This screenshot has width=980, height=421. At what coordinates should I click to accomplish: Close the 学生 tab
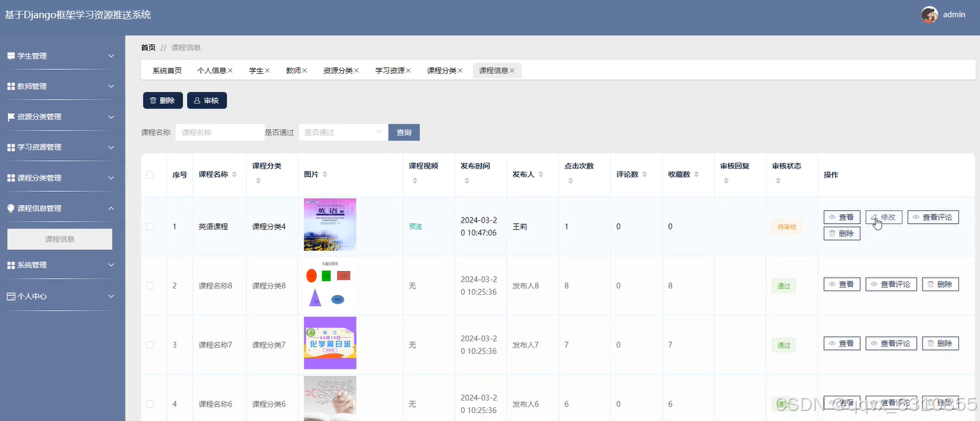(267, 70)
